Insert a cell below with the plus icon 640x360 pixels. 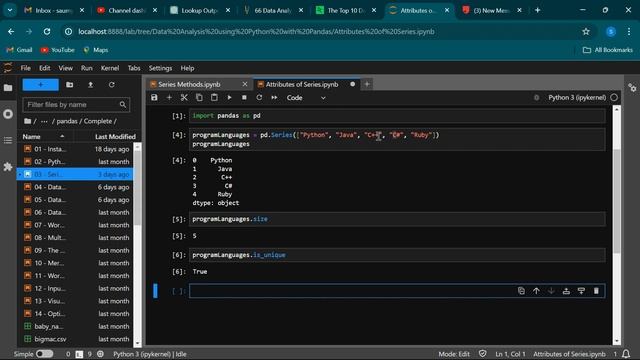[169, 98]
